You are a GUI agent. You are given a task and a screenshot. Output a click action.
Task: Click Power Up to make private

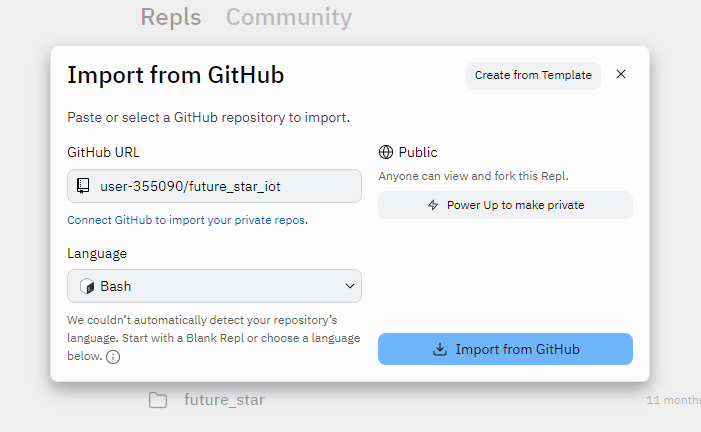505,205
